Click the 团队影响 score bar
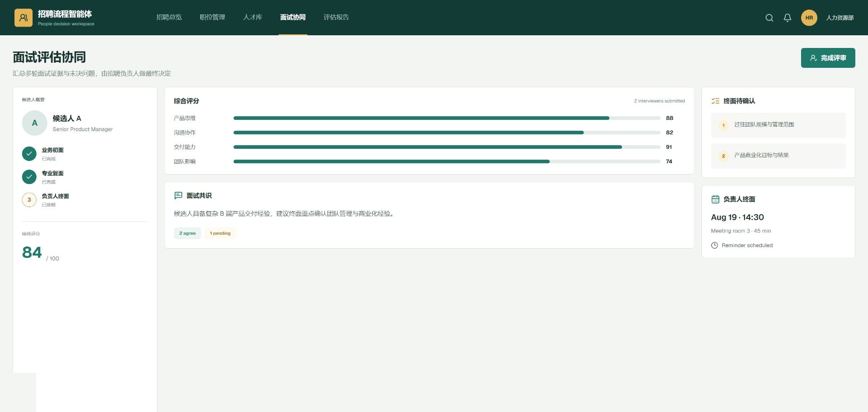Screen dimensions: 868x412 click(x=447, y=161)
